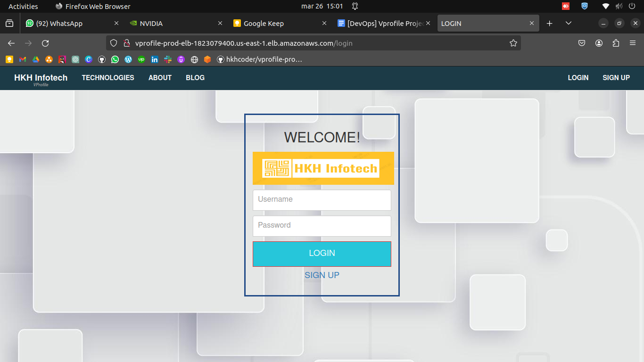Close the NVIDIA tab
This screenshot has width=644, height=362.
pyautogui.click(x=220, y=23)
